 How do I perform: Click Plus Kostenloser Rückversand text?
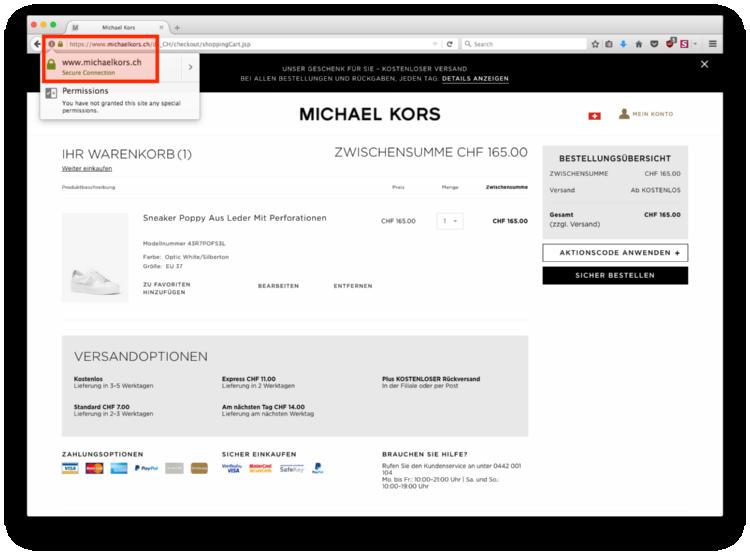tap(431, 379)
